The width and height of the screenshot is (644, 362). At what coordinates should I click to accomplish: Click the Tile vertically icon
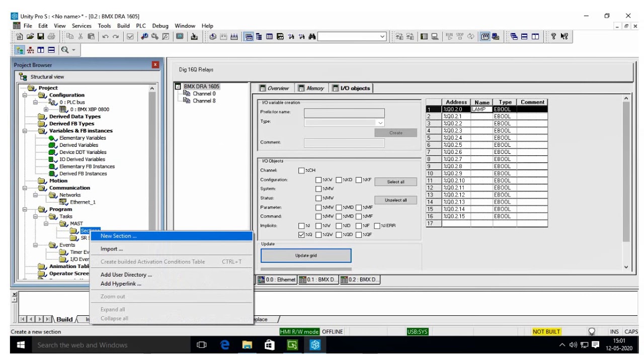(x=535, y=36)
